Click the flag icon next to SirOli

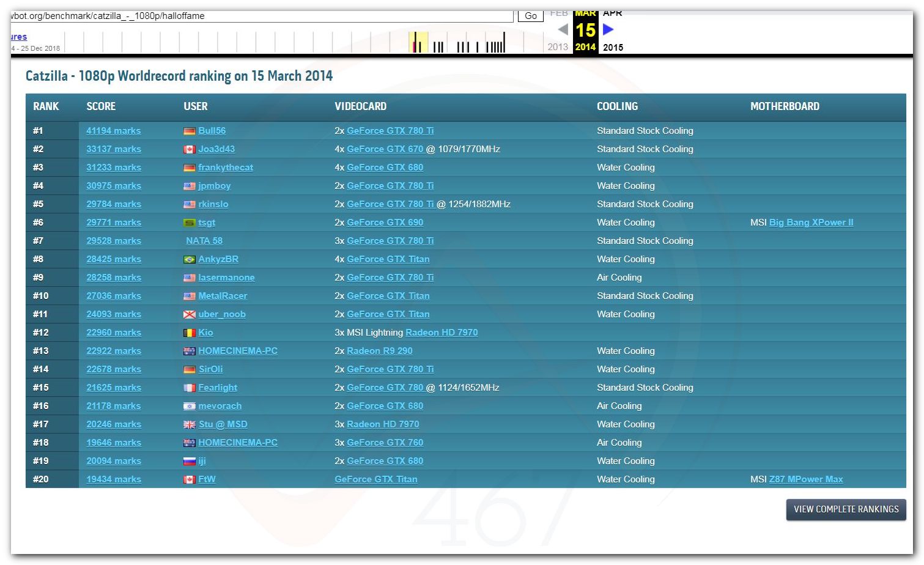click(190, 369)
